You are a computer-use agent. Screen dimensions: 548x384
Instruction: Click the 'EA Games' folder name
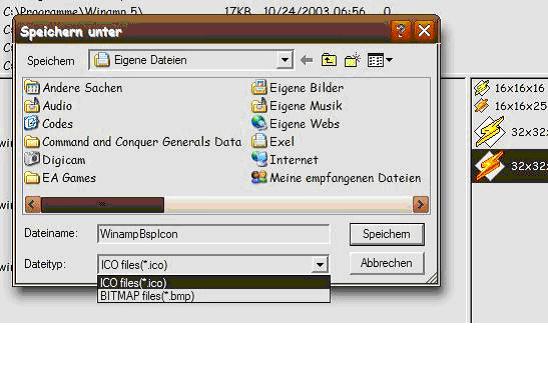[x=69, y=178]
